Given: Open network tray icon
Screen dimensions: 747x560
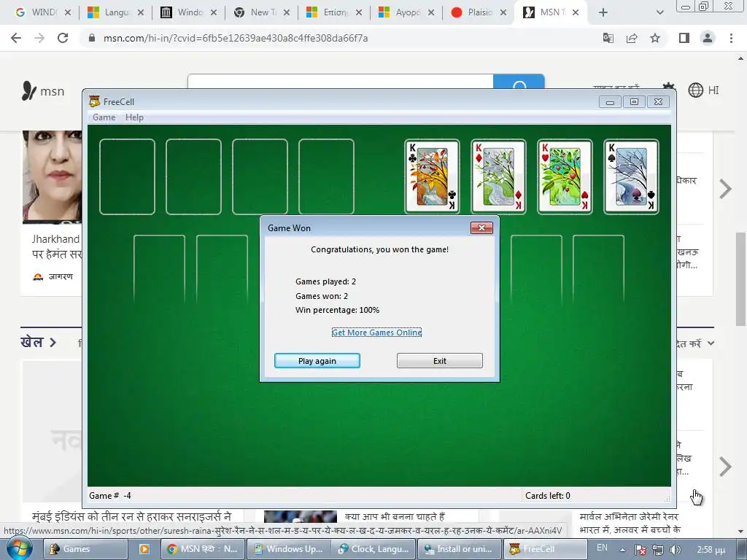Looking at the screenshot, I should [658, 550].
